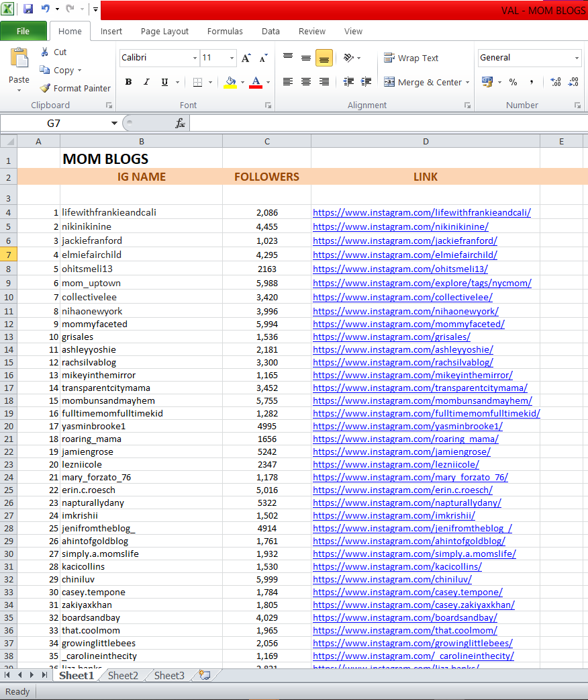Switch to the Formulas tab
Screen dimensions: 588x700
pyautogui.click(x=225, y=32)
